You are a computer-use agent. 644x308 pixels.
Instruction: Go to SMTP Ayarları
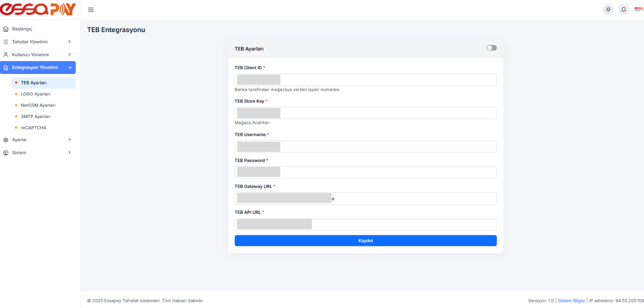[x=35, y=117]
